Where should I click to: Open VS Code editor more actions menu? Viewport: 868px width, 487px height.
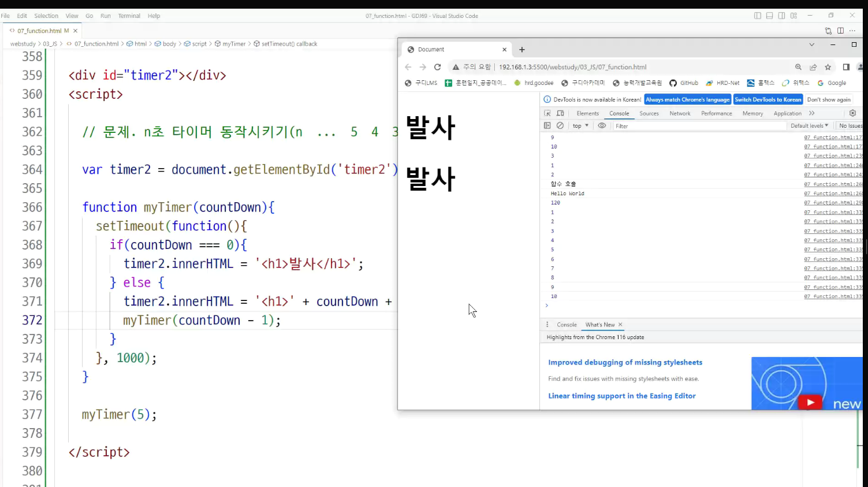click(x=853, y=31)
